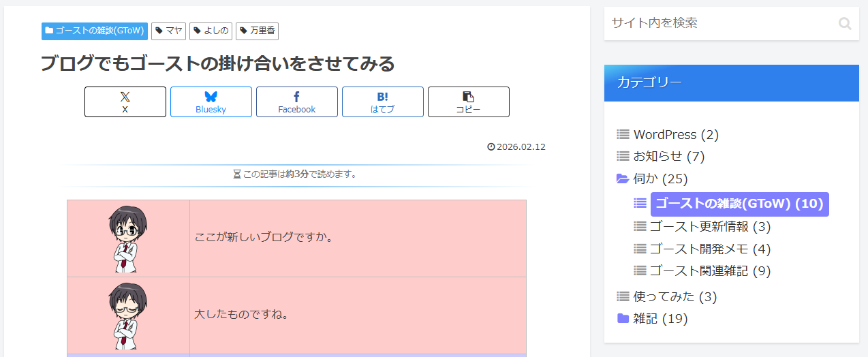This screenshot has width=868, height=357.
Task: Click the list icon beside ゴースト更新情報
Action: 640,226
